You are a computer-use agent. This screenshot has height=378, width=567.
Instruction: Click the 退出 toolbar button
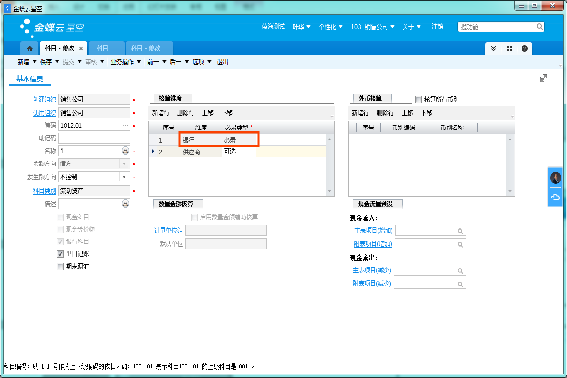coord(222,62)
